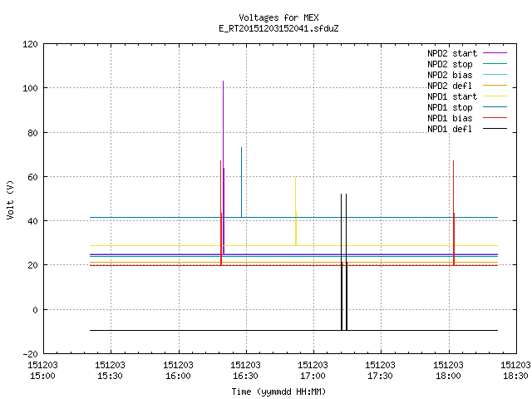
Task: Click x-axis tick label 16:30
Action: click(x=245, y=376)
